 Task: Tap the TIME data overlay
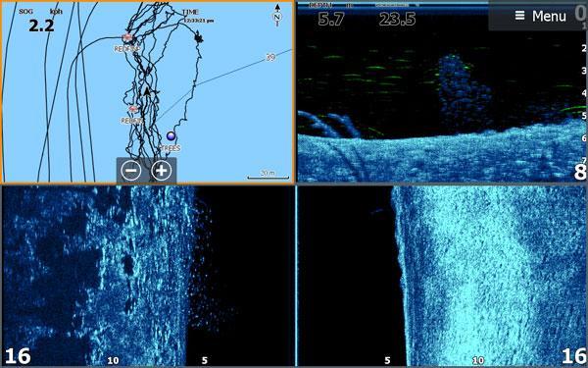point(197,16)
